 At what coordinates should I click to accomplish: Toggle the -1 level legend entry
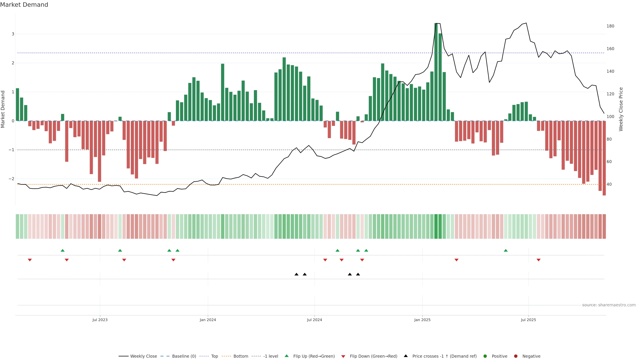[271, 356]
